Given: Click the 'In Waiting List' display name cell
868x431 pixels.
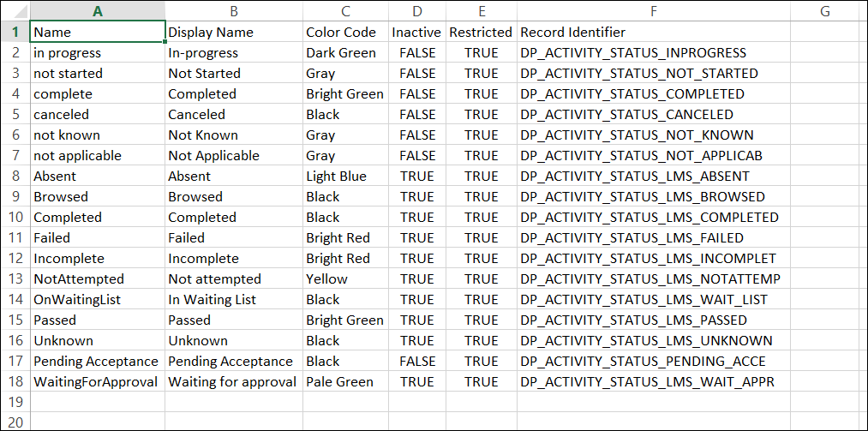Looking at the screenshot, I should (x=234, y=299).
